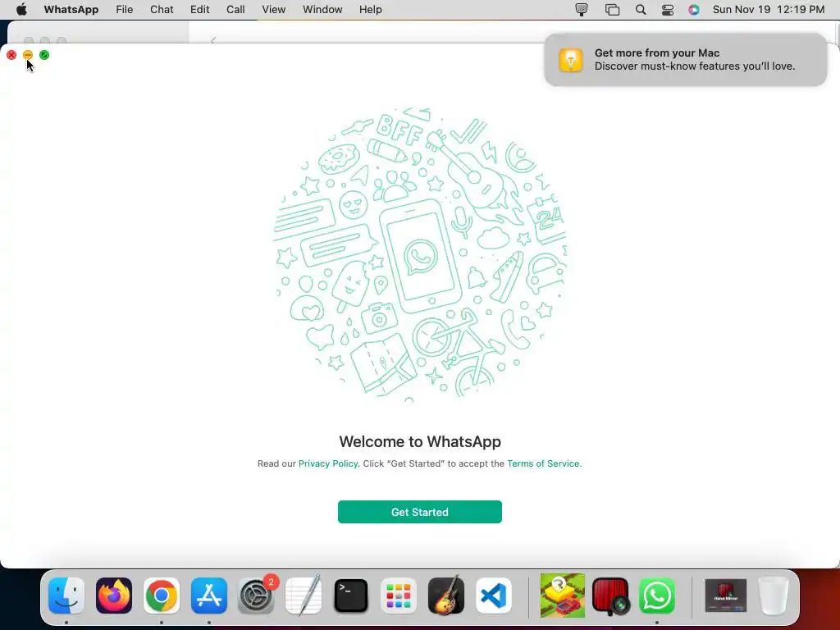Click the Welcome to WhatsApp heading
The height and width of the screenshot is (630, 840).
pyautogui.click(x=420, y=441)
